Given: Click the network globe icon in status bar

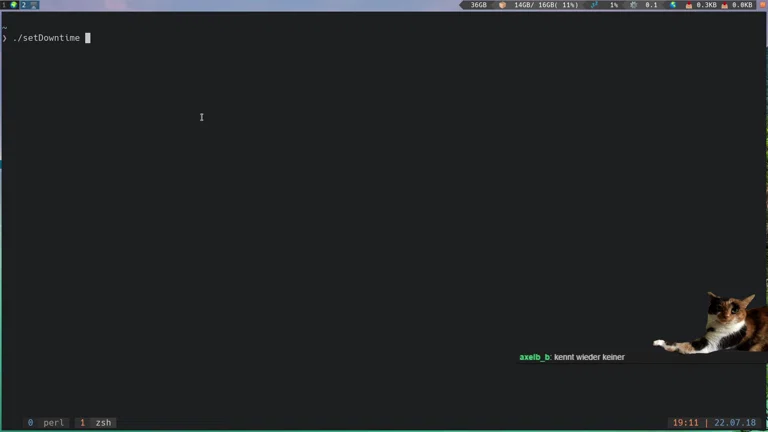Looking at the screenshot, I should [x=673, y=5].
